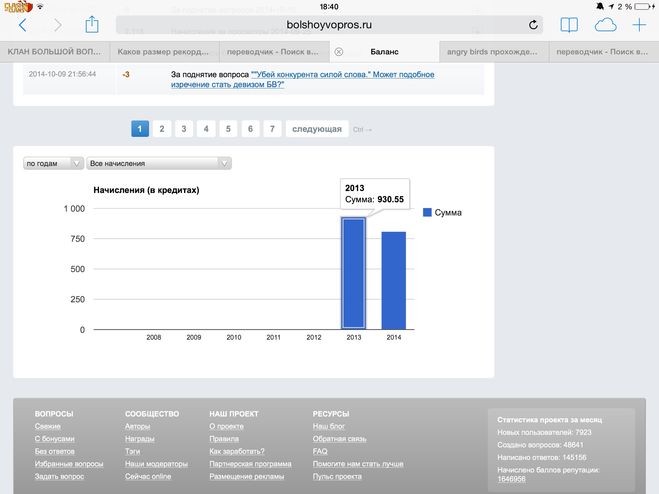Open the Правила footer link

[224, 439]
